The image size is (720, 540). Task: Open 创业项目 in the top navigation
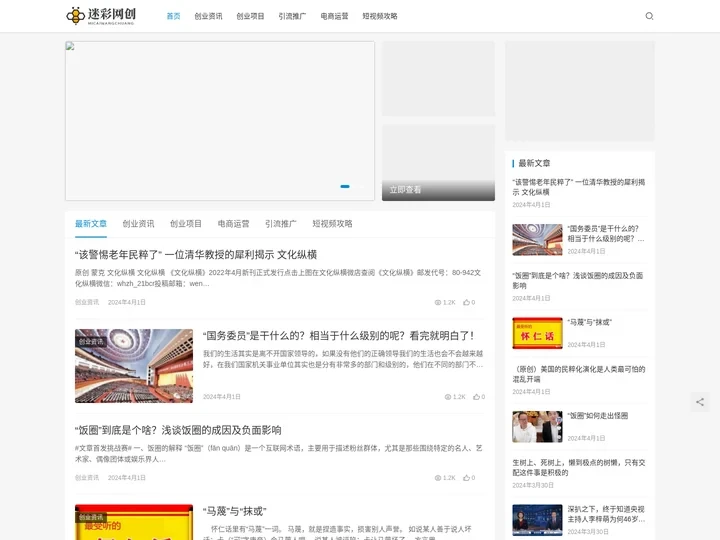coord(250,16)
